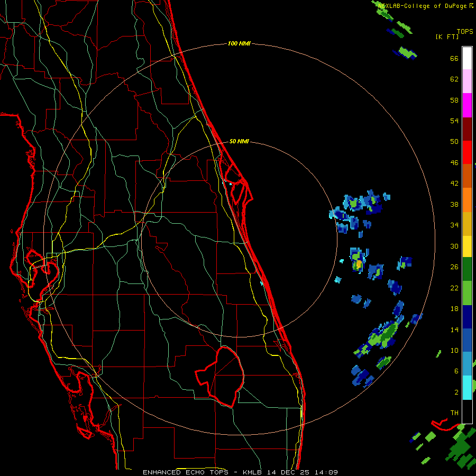Pick the yellow legend color block

click(x=467, y=246)
